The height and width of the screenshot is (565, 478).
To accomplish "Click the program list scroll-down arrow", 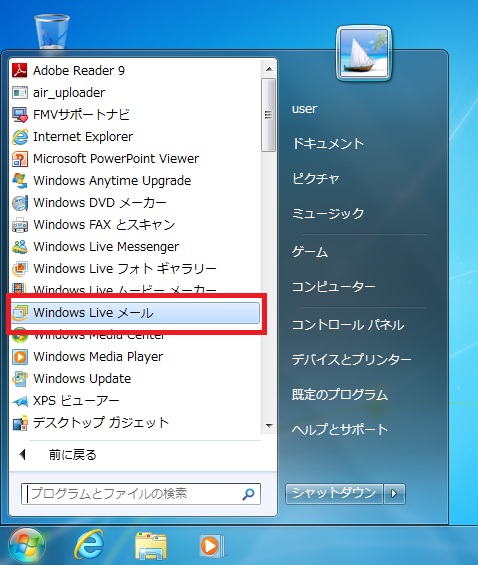I will tap(269, 426).
